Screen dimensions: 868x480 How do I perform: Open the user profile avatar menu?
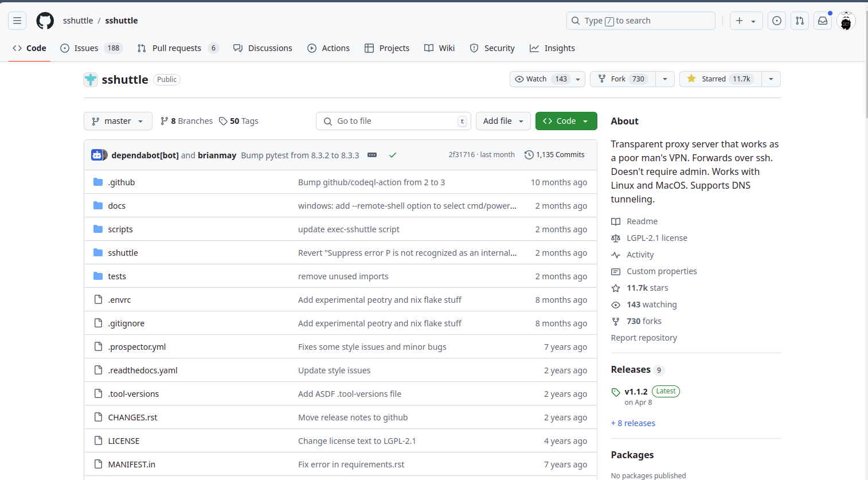click(x=846, y=21)
